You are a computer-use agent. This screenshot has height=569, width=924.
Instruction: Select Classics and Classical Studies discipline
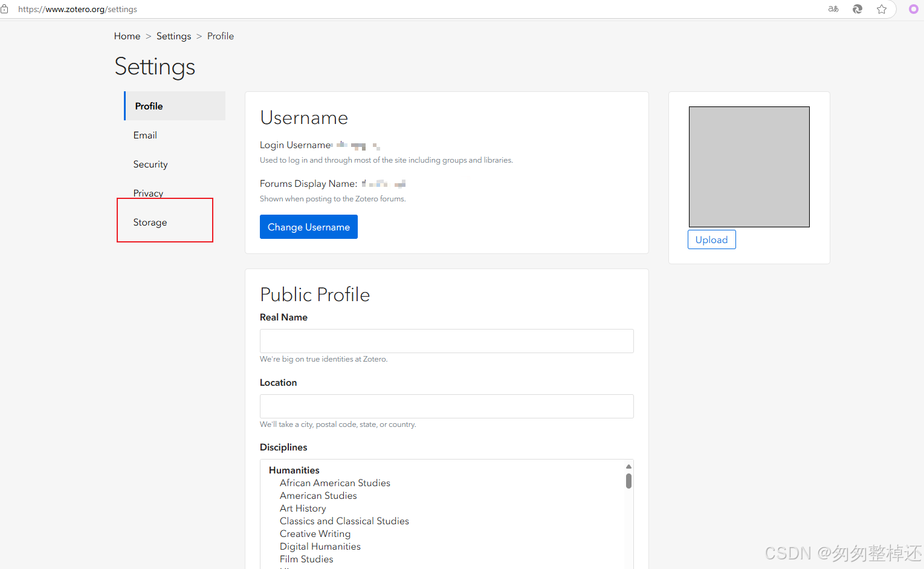tap(344, 521)
